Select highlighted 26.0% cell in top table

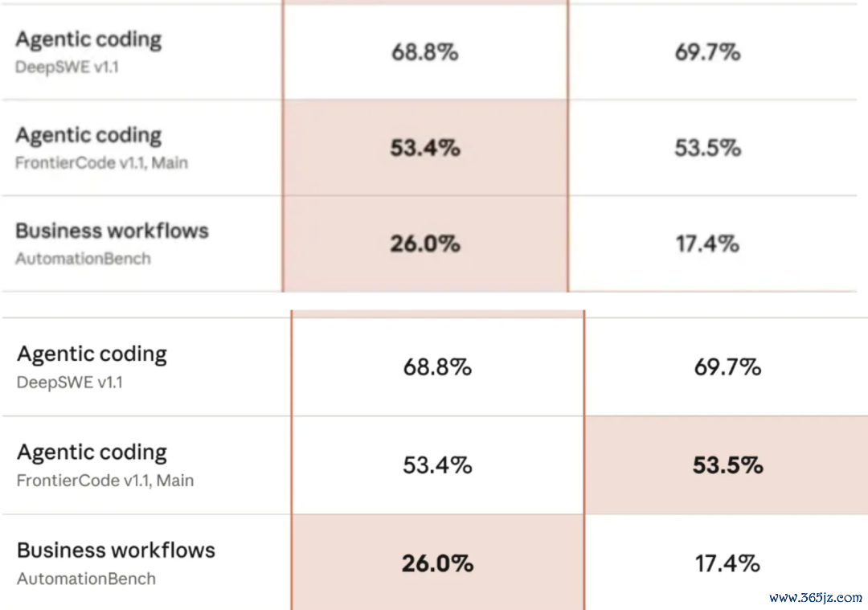coord(425,244)
